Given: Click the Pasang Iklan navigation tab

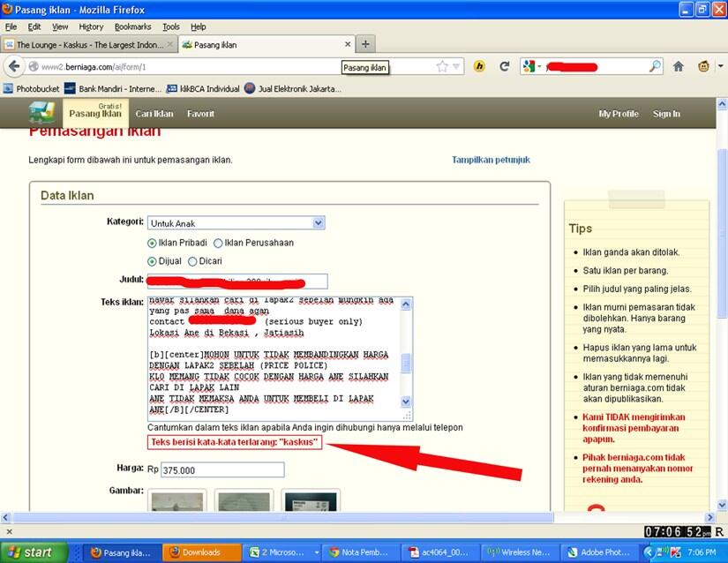Looking at the screenshot, I should click(x=95, y=113).
